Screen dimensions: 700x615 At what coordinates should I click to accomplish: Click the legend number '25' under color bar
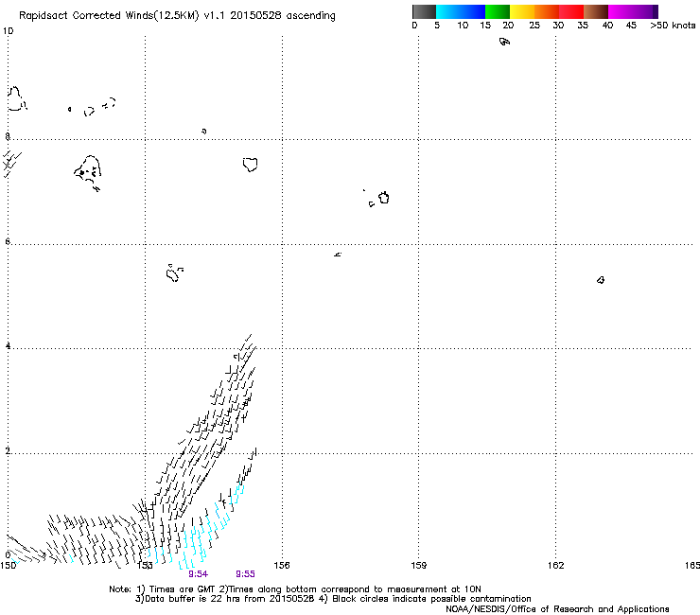point(534,26)
